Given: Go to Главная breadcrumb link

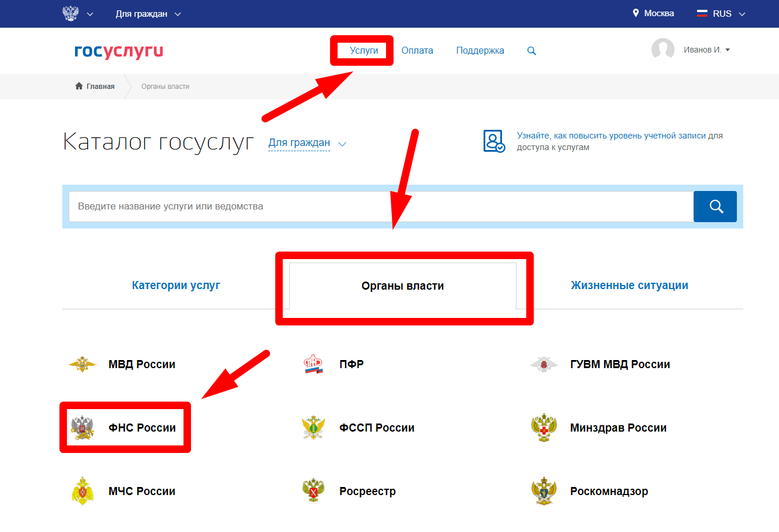Looking at the screenshot, I should click(100, 87).
